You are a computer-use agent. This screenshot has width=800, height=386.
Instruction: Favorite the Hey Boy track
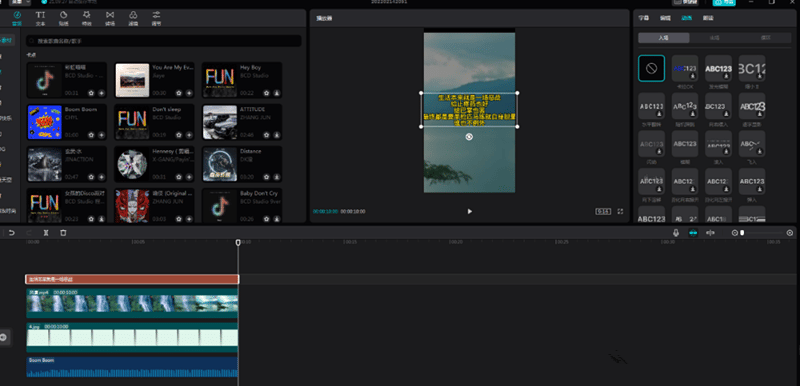tap(266, 93)
